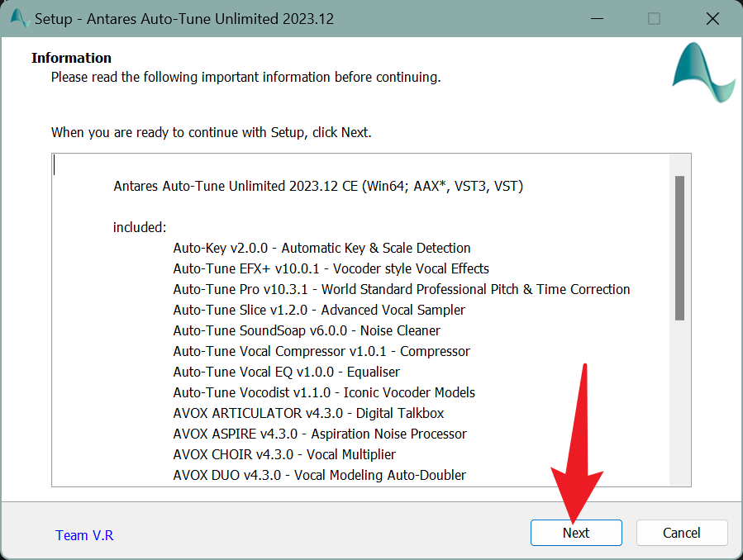The width and height of the screenshot is (743, 560).
Task: Click the 'ready to continue with Setup' instruction text
Action: (x=212, y=132)
